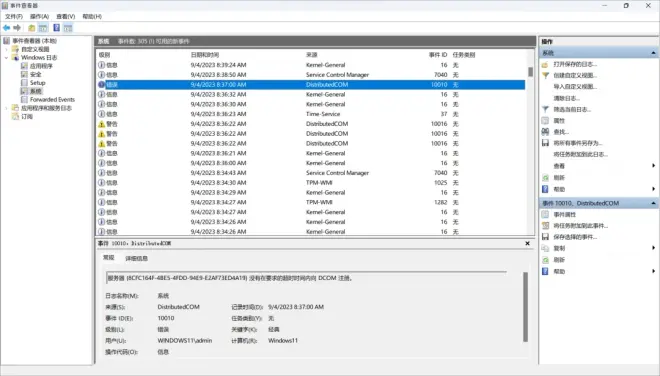Click the event list vertical scrollbar thumb

click(530, 72)
